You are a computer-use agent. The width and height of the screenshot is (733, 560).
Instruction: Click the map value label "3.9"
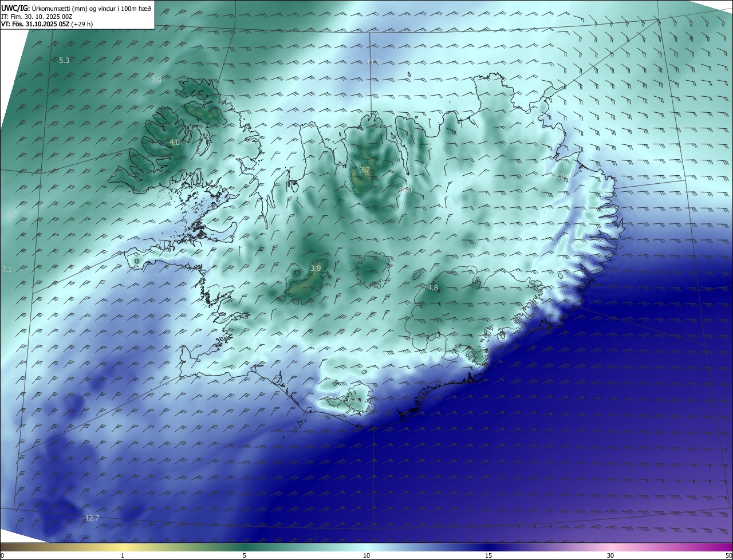316,268
